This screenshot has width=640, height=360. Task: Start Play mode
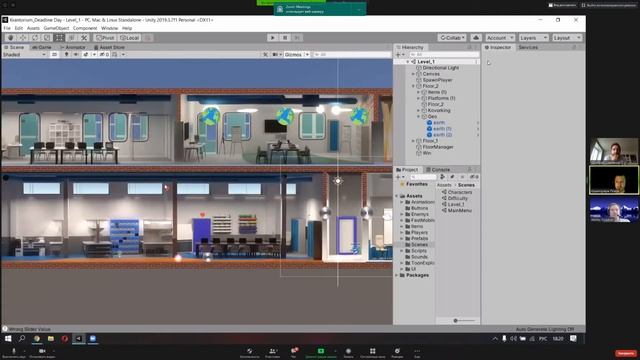click(273, 38)
